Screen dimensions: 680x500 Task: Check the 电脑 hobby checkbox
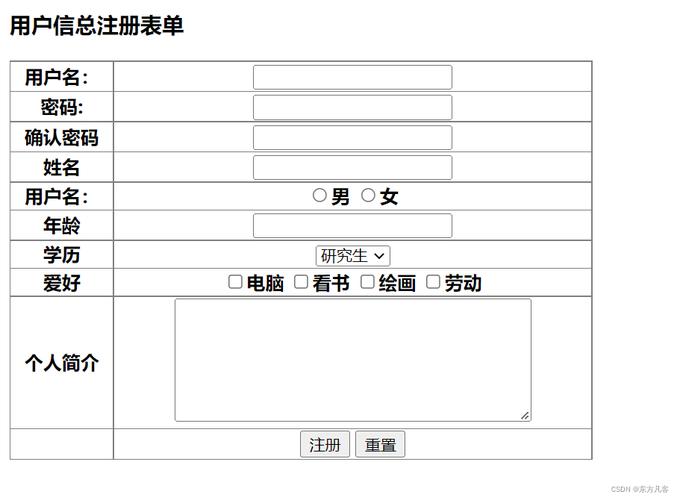[235, 282]
